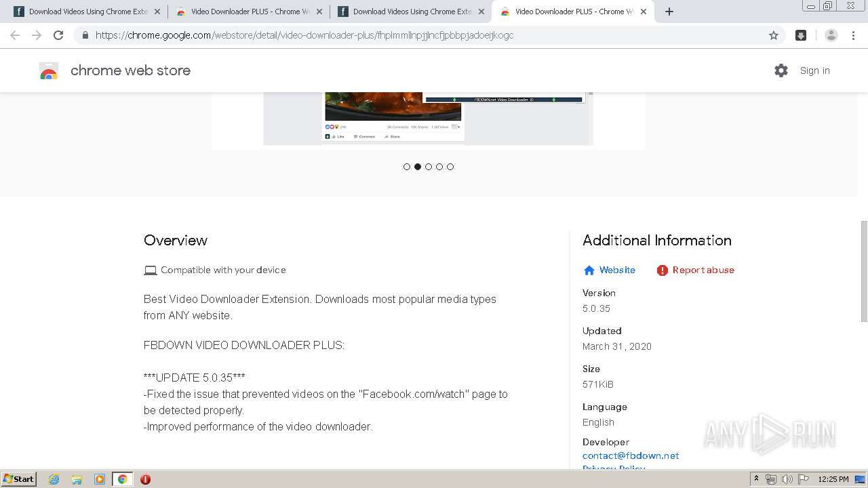The width and height of the screenshot is (868, 488).
Task: Launch Internet Explorer from the taskbar
Action: click(x=54, y=479)
